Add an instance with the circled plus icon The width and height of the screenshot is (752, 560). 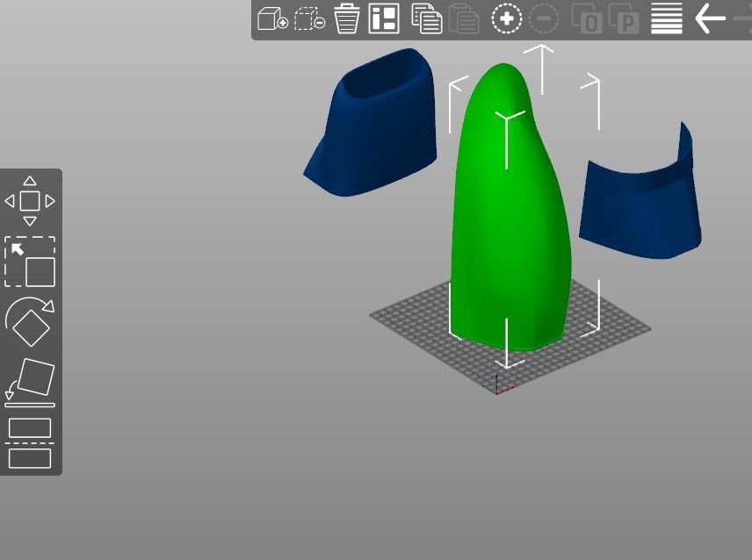coord(506,18)
